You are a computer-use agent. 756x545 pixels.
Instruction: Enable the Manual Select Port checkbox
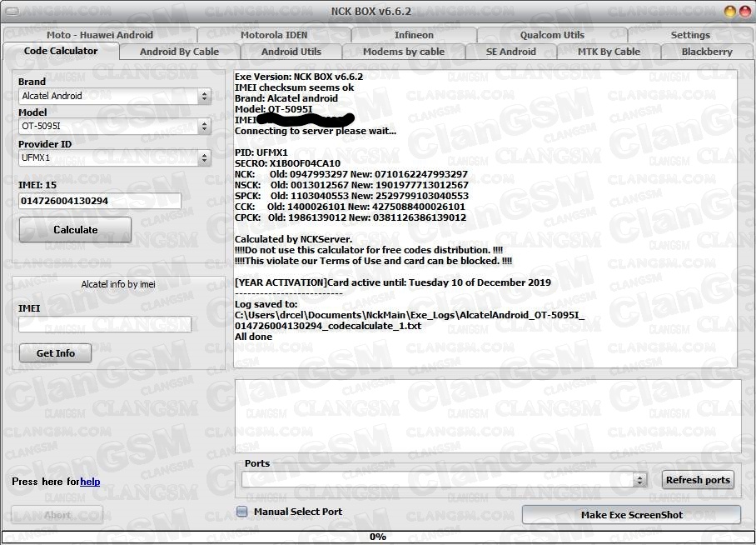click(242, 511)
